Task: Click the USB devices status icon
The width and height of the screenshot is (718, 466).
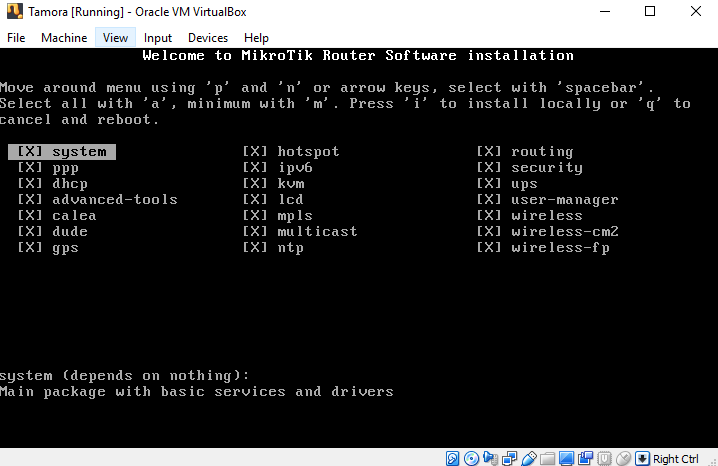Action: (x=528, y=458)
